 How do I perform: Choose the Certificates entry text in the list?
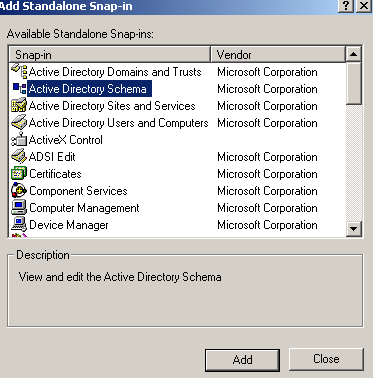point(55,174)
